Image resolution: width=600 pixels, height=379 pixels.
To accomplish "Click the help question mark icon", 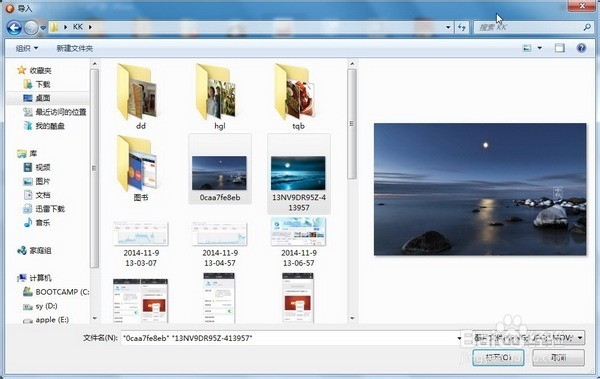I will [581, 48].
